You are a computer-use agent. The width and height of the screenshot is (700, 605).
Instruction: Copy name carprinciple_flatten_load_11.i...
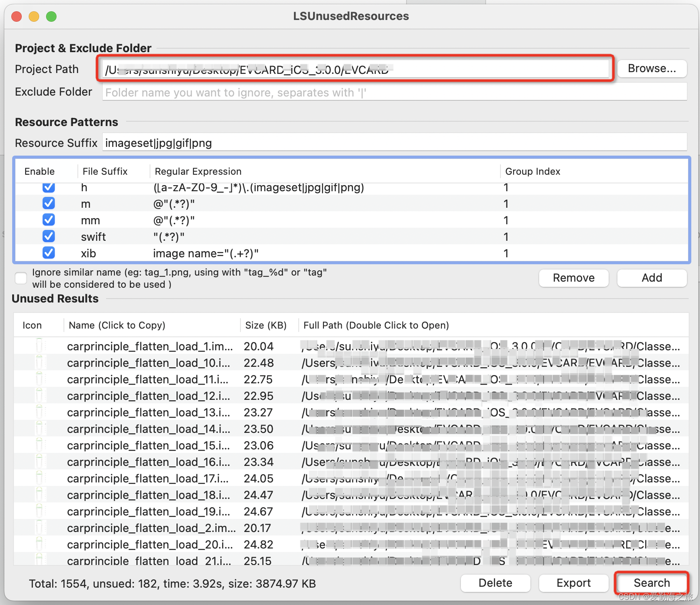point(148,379)
